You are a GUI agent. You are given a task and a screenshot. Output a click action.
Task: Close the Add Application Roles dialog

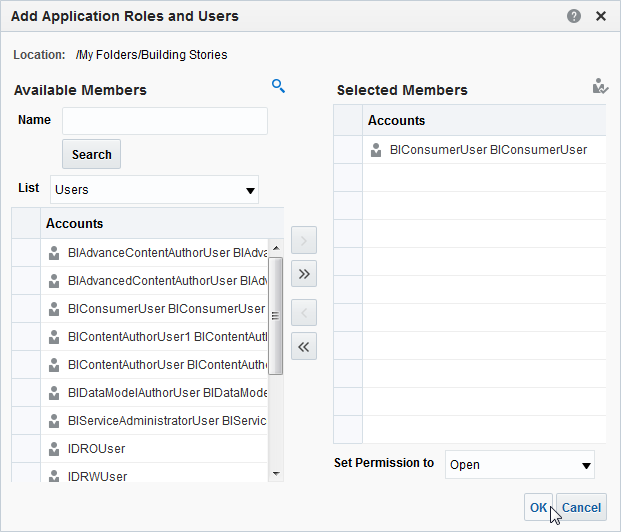601,16
